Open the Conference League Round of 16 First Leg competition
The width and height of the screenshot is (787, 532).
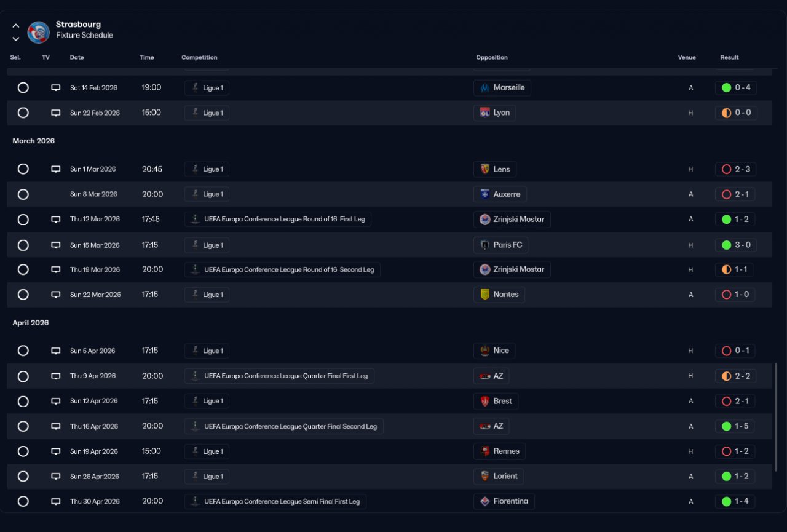click(x=278, y=220)
